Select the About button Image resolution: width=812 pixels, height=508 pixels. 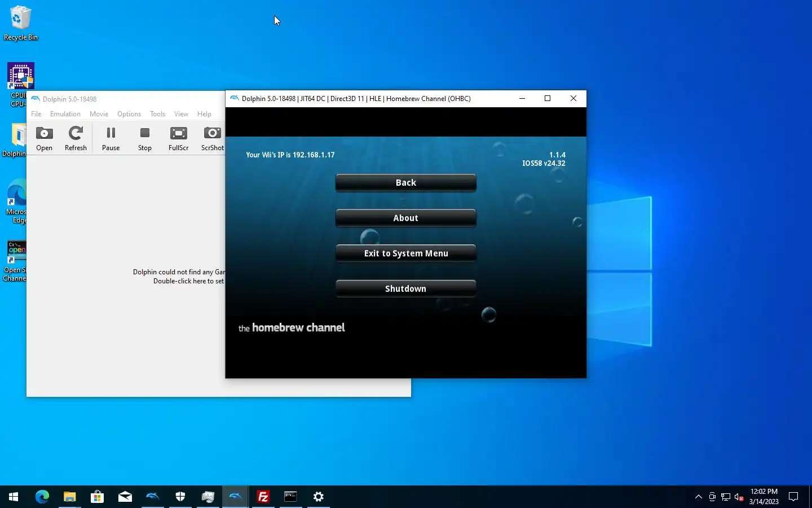click(x=405, y=218)
